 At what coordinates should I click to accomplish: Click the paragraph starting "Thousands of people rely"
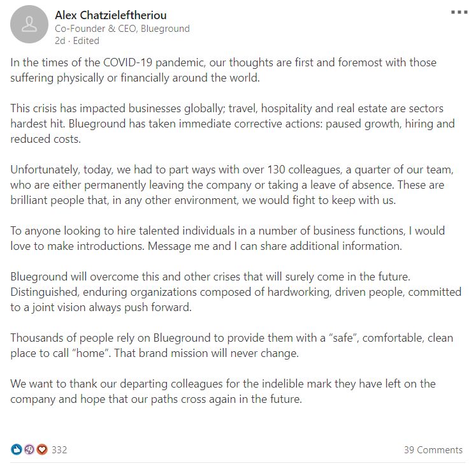coord(231,345)
